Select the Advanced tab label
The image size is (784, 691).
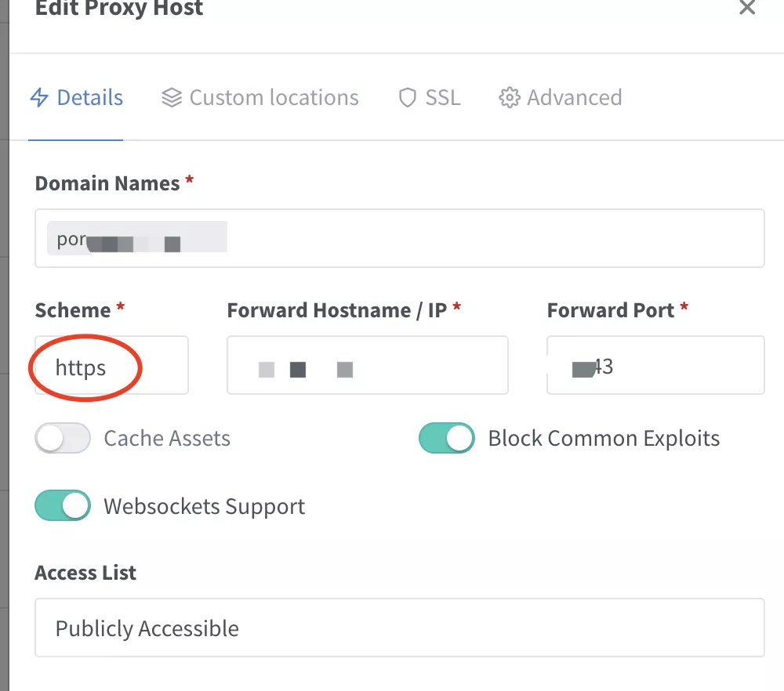pos(575,98)
